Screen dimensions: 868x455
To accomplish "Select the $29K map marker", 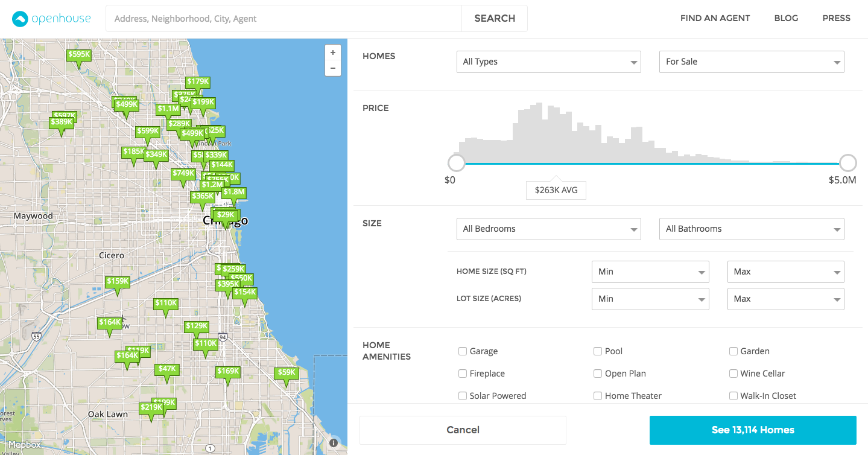I will pyautogui.click(x=226, y=215).
